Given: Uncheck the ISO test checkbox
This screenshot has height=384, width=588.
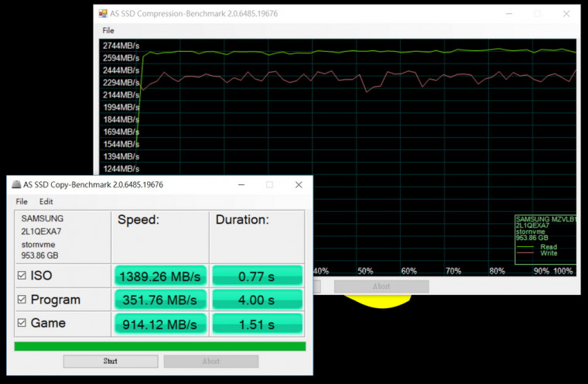Looking at the screenshot, I should tap(22, 276).
